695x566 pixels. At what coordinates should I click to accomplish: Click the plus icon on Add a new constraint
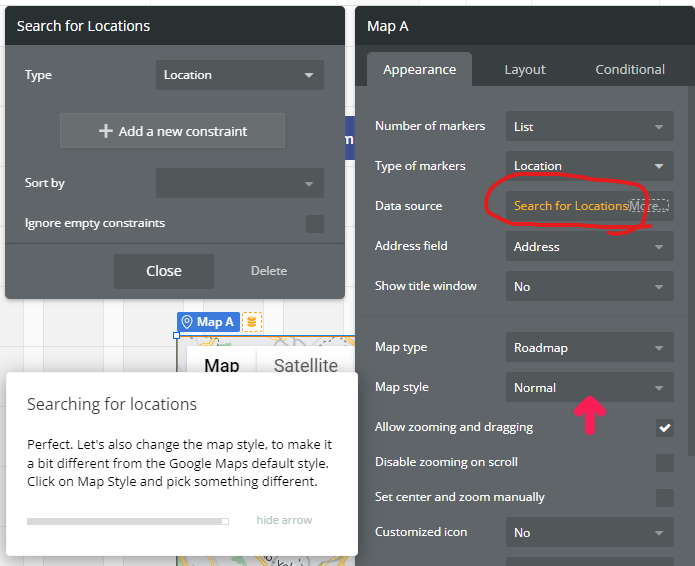click(x=105, y=131)
